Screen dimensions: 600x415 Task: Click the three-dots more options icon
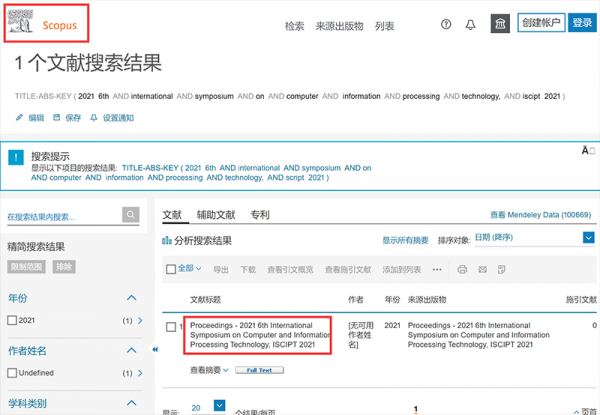(x=436, y=269)
